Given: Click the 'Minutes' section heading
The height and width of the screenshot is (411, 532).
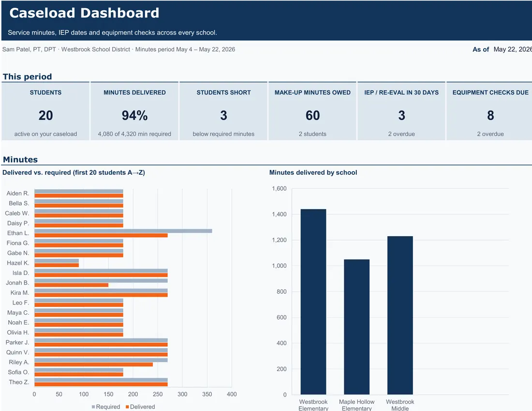Looking at the screenshot, I should coord(20,159).
